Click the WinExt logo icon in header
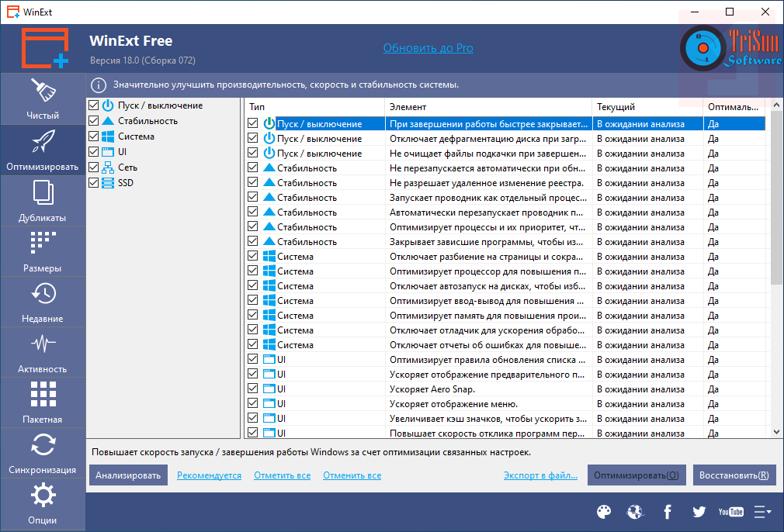Viewport: 784px width, 532px height. click(44, 48)
